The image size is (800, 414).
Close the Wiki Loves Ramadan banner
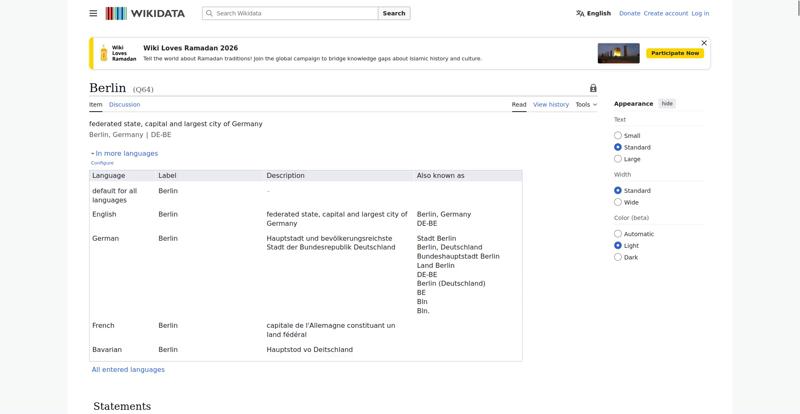[x=704, y=43]
